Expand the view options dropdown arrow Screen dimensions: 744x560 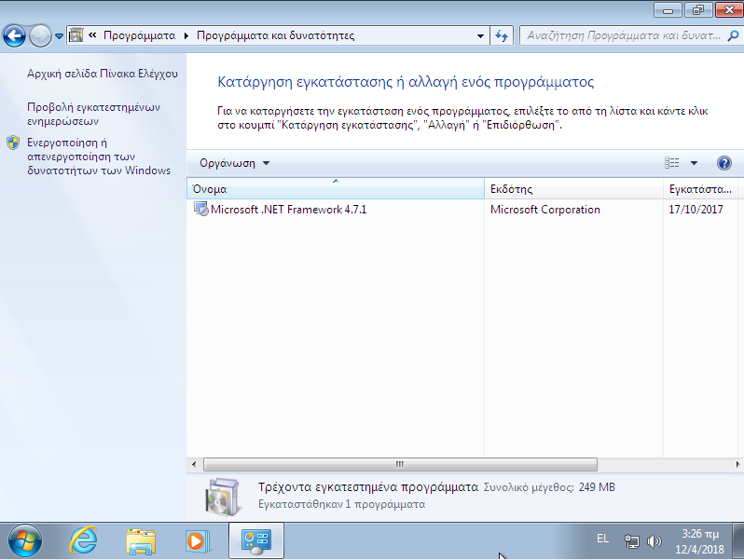[694, 163]
